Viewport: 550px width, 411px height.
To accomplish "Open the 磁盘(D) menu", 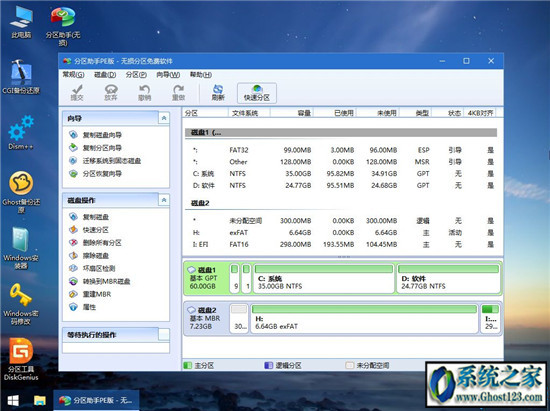I will pyautogui.click(x=105, y=75).
